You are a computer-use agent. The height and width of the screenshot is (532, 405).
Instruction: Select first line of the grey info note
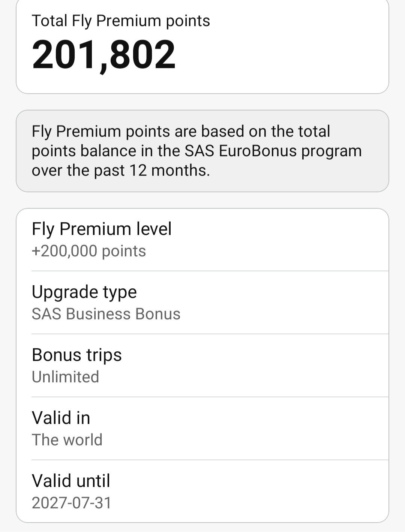181,132
